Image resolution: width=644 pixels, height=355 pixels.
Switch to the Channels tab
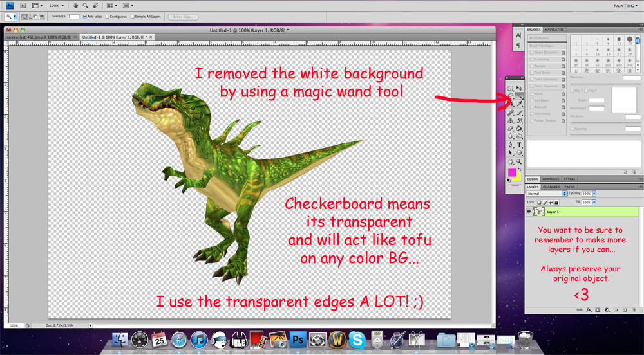click(551, 187)
